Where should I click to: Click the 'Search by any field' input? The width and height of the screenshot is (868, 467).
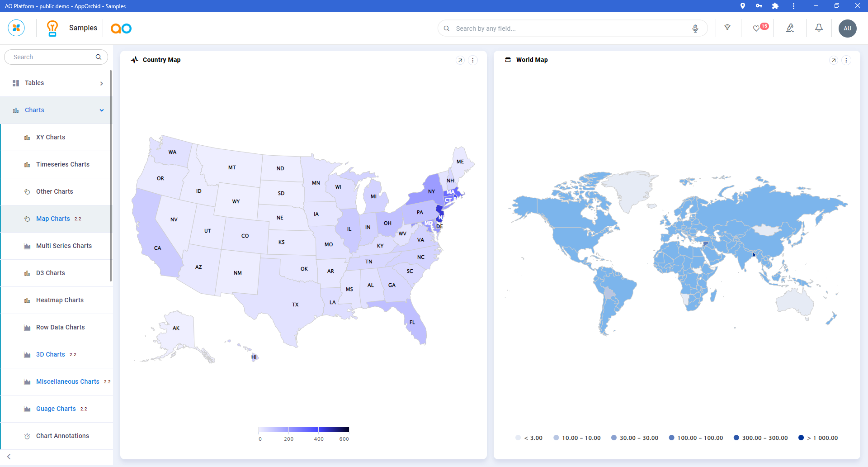tap(570, 29)
